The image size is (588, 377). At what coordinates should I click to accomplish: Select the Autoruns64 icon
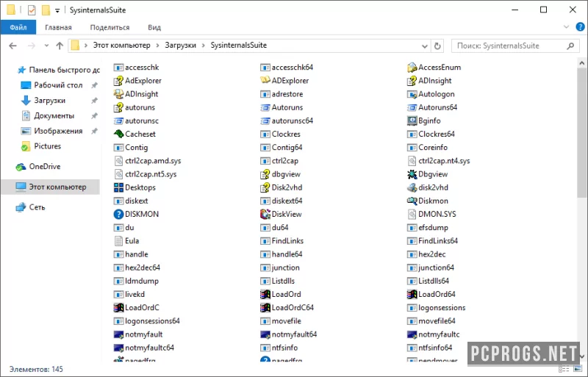412,107
